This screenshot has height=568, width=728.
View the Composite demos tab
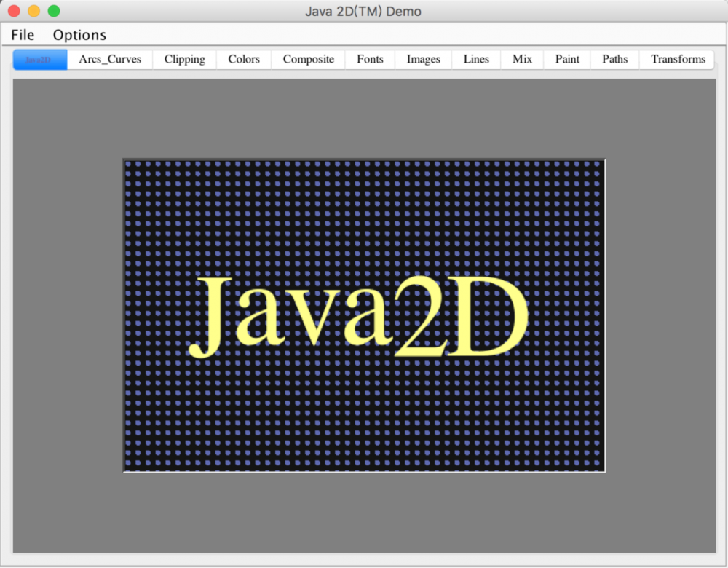(308, 59)
